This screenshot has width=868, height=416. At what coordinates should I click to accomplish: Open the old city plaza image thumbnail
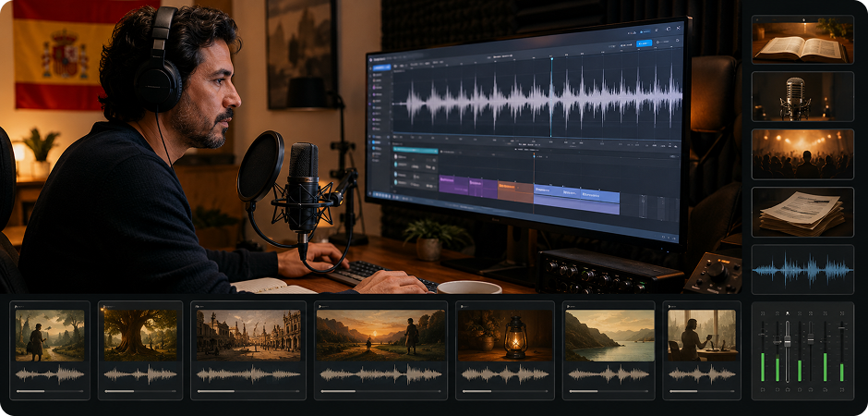[248, 336]
